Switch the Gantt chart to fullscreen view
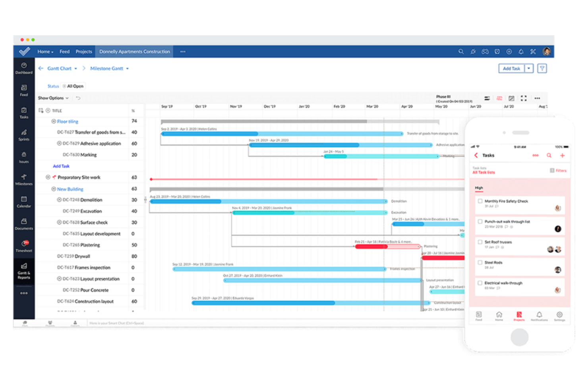 [524, 98]
